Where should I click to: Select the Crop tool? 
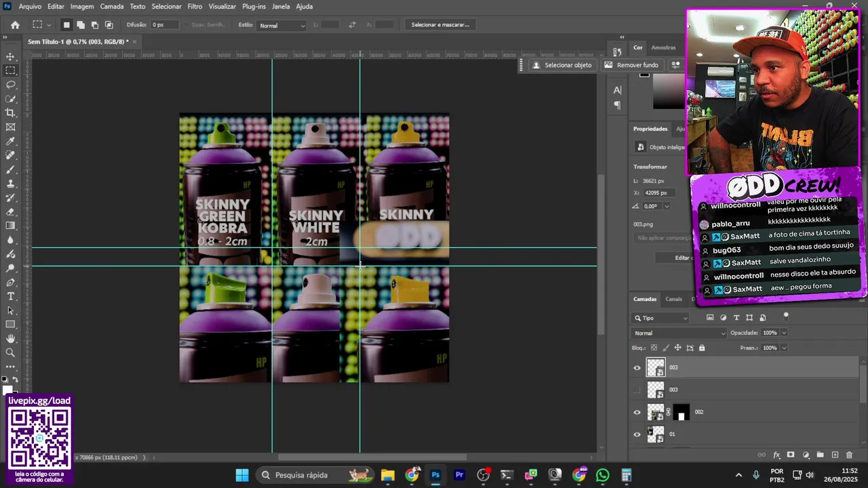(x=10, y=113)
